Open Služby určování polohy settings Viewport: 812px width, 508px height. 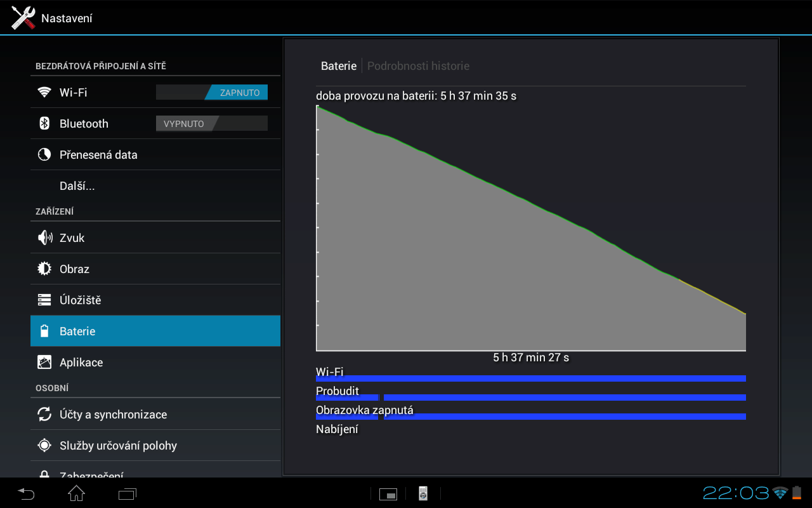tap(118, 446)
